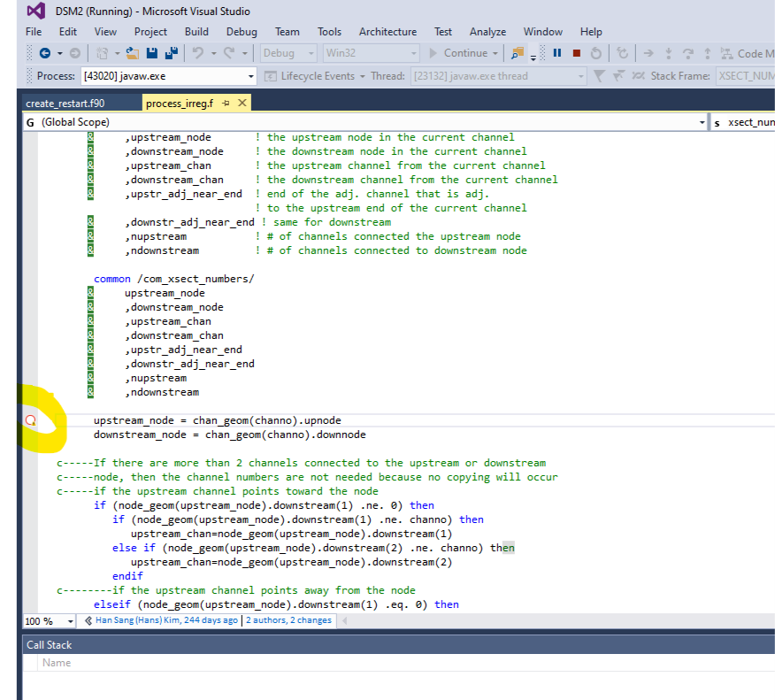Click the New Project toolbar icon
The image size is (775, 700).
click(x=103, y=53)
